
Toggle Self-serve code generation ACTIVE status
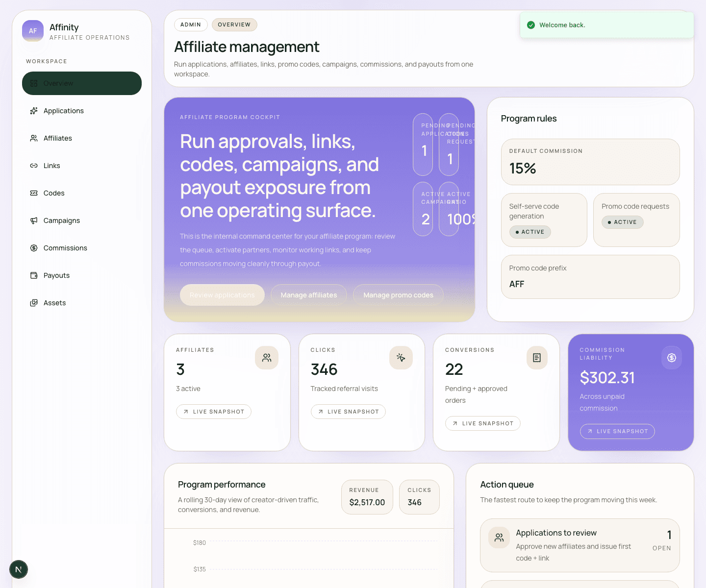coord(530,232)
